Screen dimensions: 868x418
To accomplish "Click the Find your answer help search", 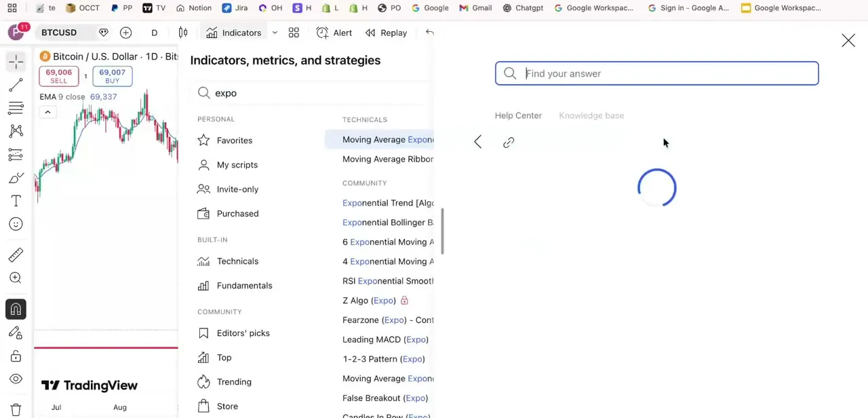I will [656, 73].
